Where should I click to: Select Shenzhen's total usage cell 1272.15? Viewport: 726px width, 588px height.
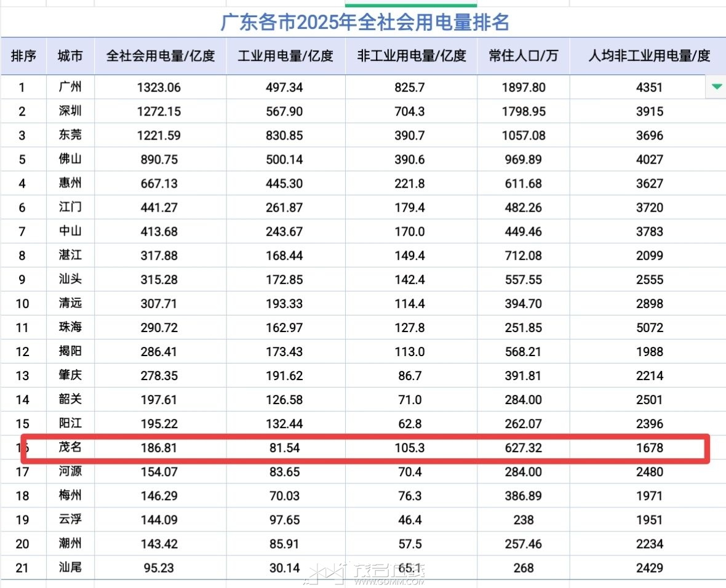[159, 111]
